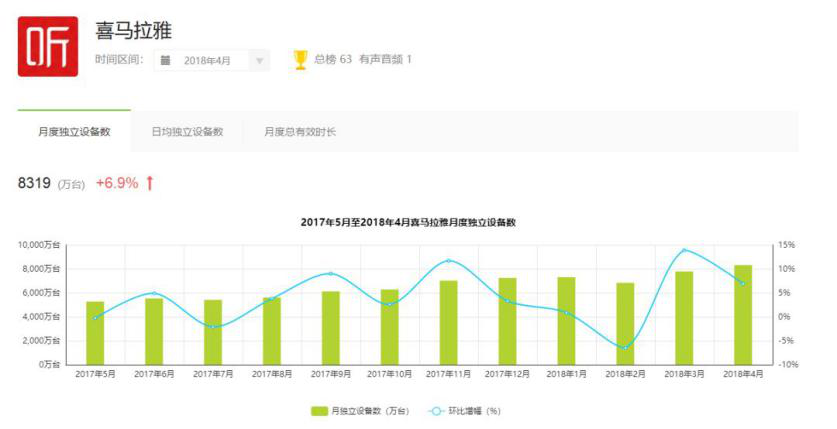Click the calendar icon in date selector

tap(165, 60)
